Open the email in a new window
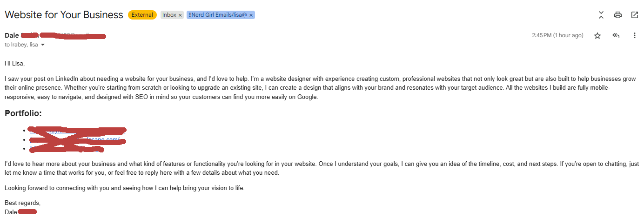This screenshot has width=644, height=224. pyautogui.click(x=635, y=15)
